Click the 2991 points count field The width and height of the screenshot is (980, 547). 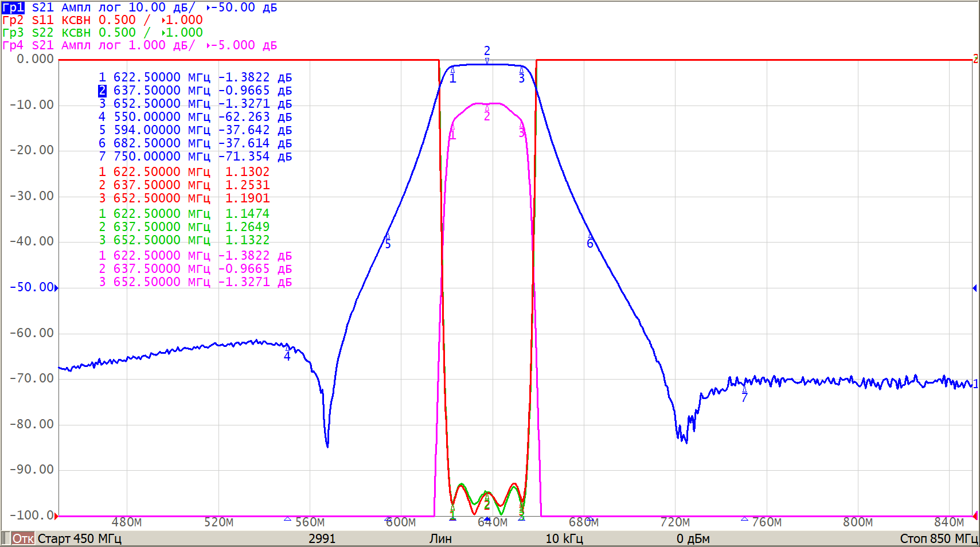pos(322,538)
